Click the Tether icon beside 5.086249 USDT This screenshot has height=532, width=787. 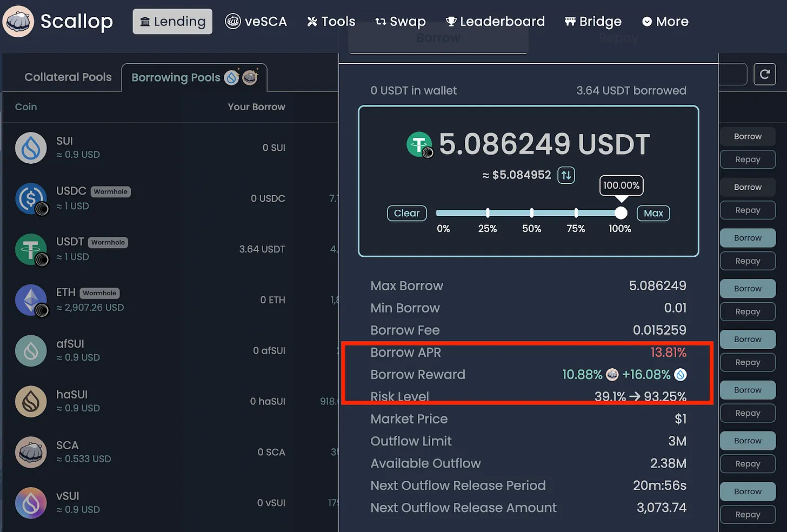tap(419, 145)
